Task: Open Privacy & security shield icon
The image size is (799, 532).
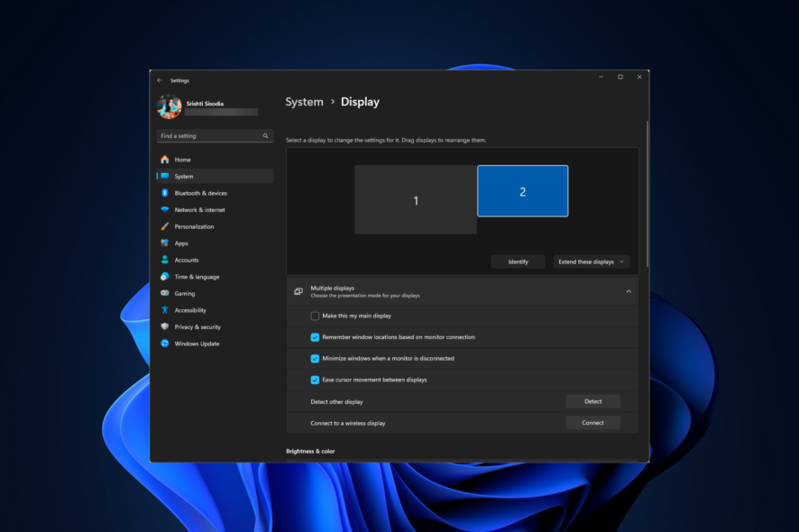Action: coord(165,326)
